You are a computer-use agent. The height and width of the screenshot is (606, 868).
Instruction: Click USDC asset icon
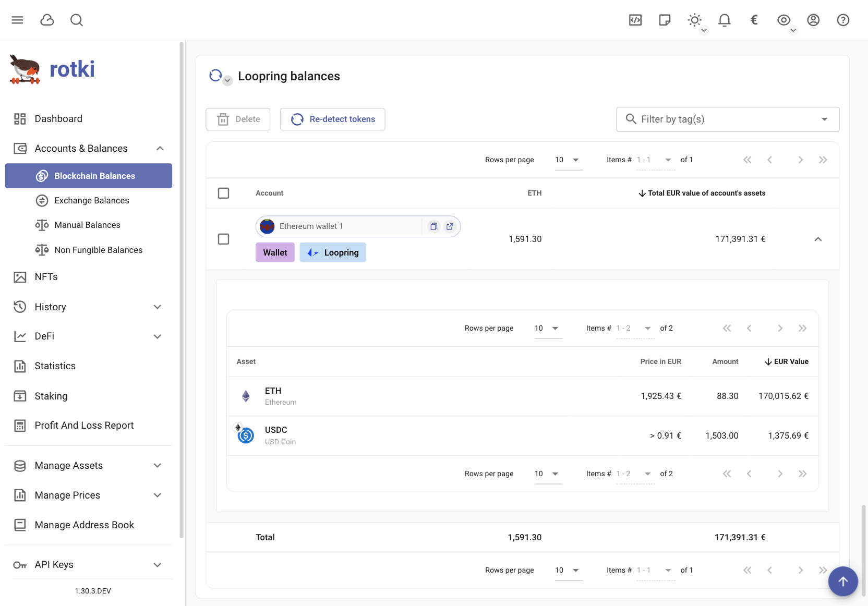245,435
